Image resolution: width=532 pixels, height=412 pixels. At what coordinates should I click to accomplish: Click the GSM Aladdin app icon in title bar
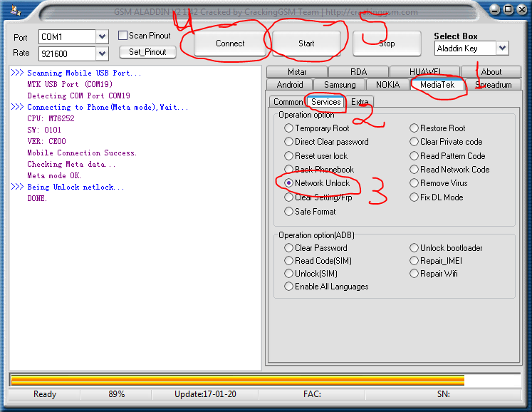(x=15, y=10)
